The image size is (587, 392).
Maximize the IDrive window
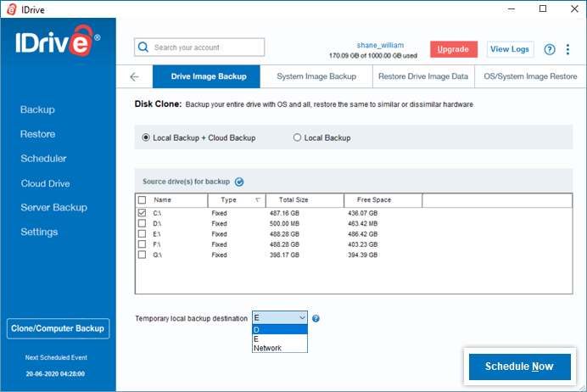[x=543, y=9]
